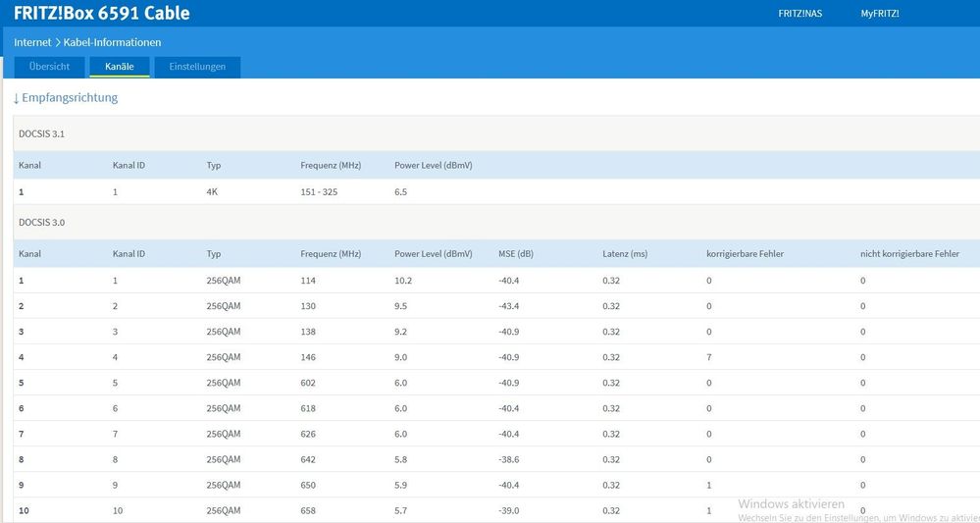The width and height of the screenshot is (980, 523).
Task: Click the korrigierbare Fehler column header
Action: point(745,254)
